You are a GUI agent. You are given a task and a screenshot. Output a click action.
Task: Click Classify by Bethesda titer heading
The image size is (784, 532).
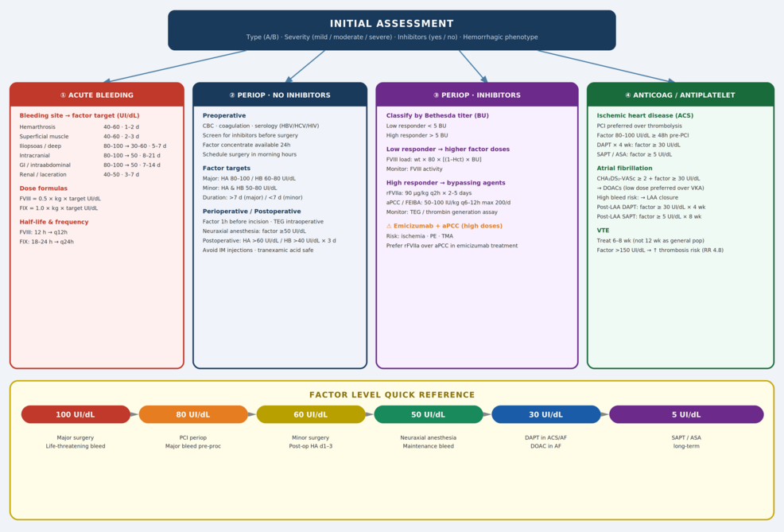[437, 115]
